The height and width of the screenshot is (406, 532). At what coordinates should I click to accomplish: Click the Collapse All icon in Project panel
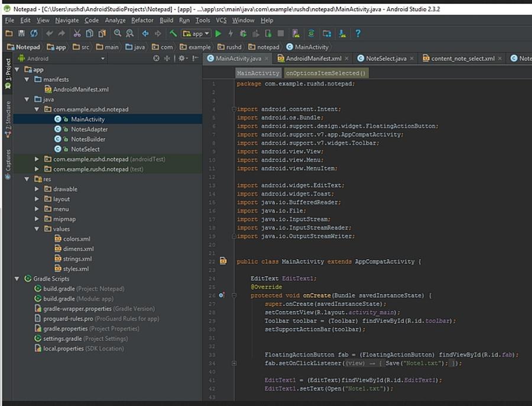(167, 59)
